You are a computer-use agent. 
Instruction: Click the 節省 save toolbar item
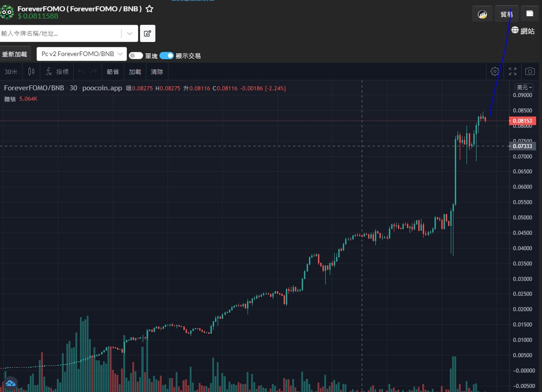point(113,72)
